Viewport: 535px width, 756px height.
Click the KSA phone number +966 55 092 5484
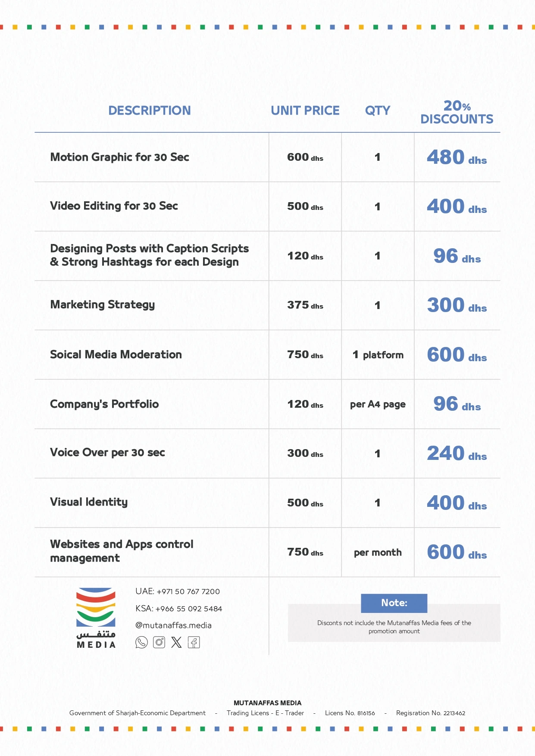point(178,609)
